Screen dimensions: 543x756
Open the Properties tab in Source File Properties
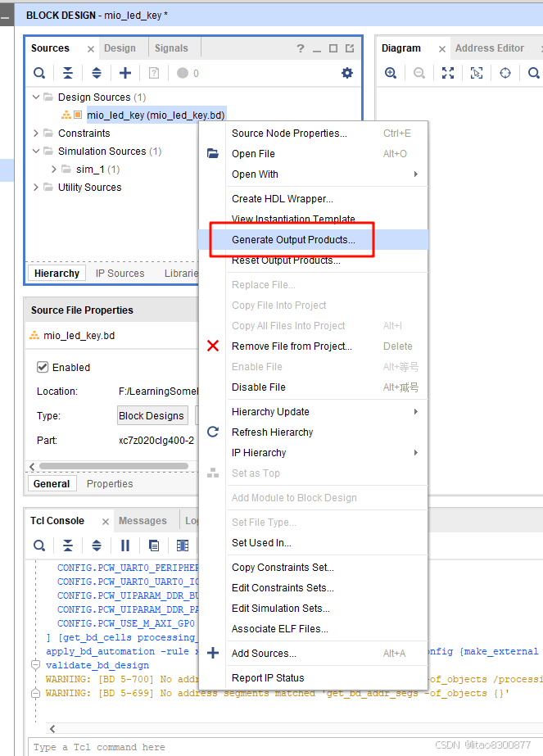coord(110,483)
